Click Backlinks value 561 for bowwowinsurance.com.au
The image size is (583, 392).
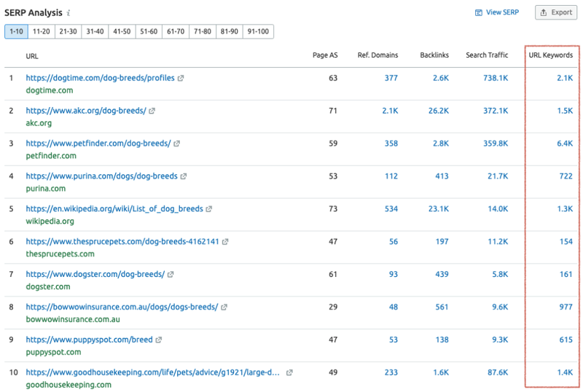(x=442, y=307)
